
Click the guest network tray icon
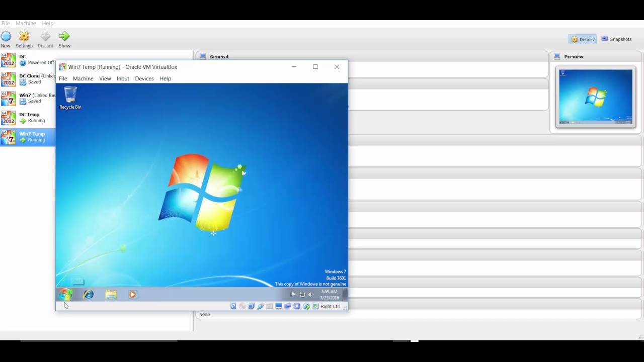tap(302, 295)
